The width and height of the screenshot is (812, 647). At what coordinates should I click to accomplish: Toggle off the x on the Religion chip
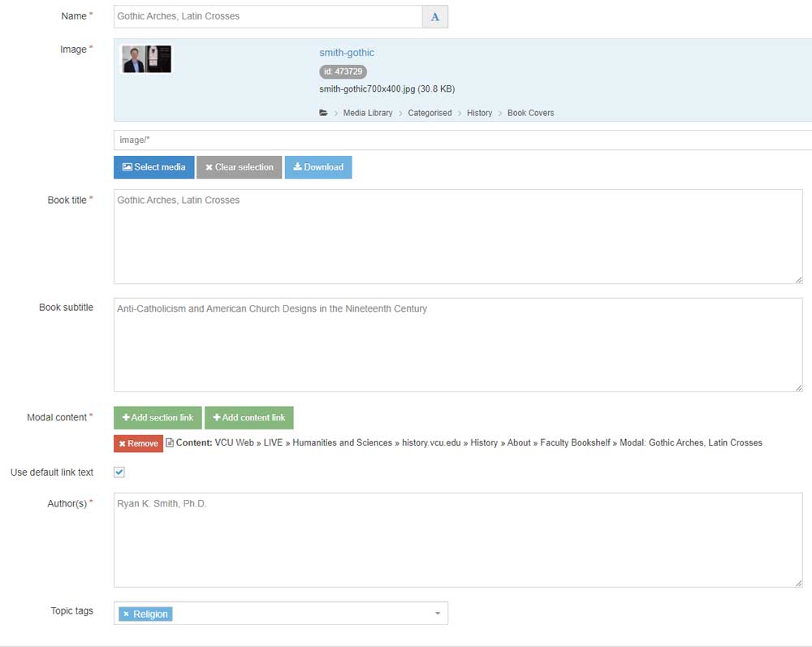[x=127, y=614]
